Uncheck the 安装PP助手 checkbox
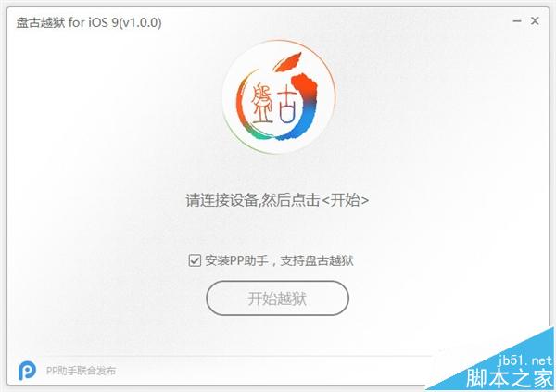The height and width of the screenshot is (392, 556). point(195,260)
